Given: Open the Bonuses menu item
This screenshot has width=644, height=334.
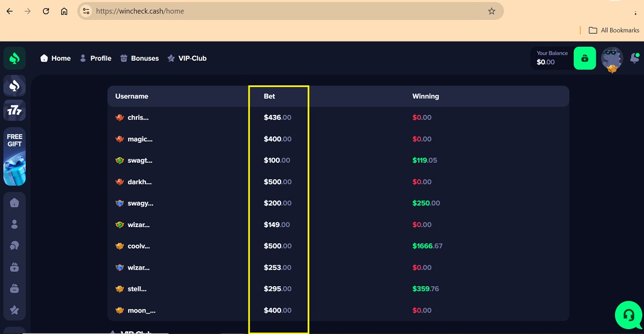Looking at the screenshot, I should tap(140, 58).
